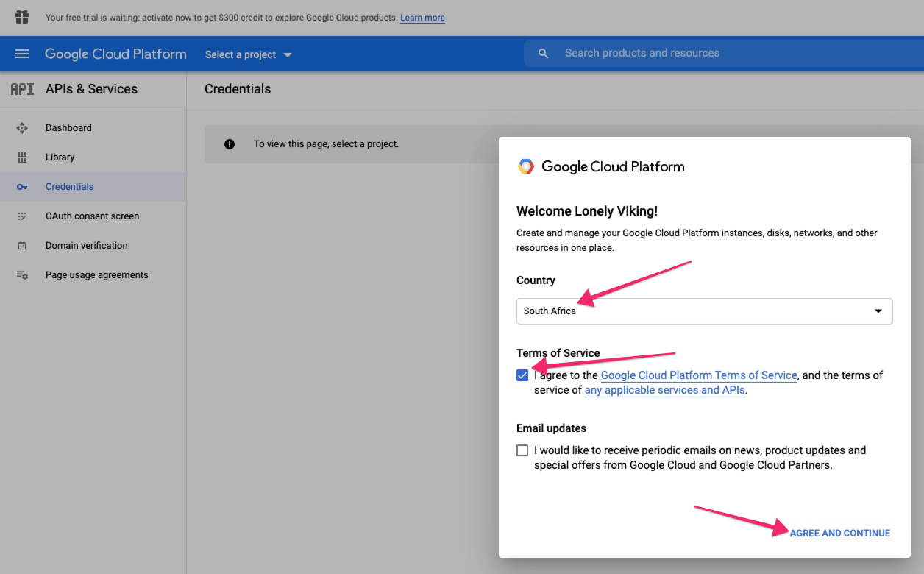
Task: Click AGREE AND CONTINUE button
Action: (839, 533)
